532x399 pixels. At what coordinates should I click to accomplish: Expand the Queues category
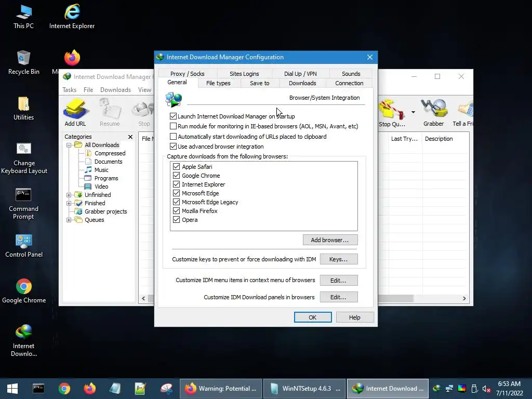coord(69,220)
